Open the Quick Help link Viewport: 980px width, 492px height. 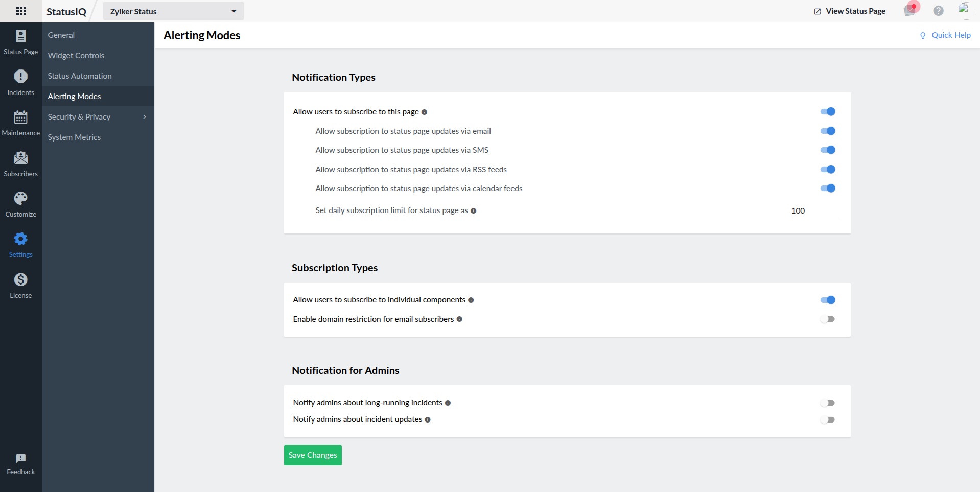[945, 35]
